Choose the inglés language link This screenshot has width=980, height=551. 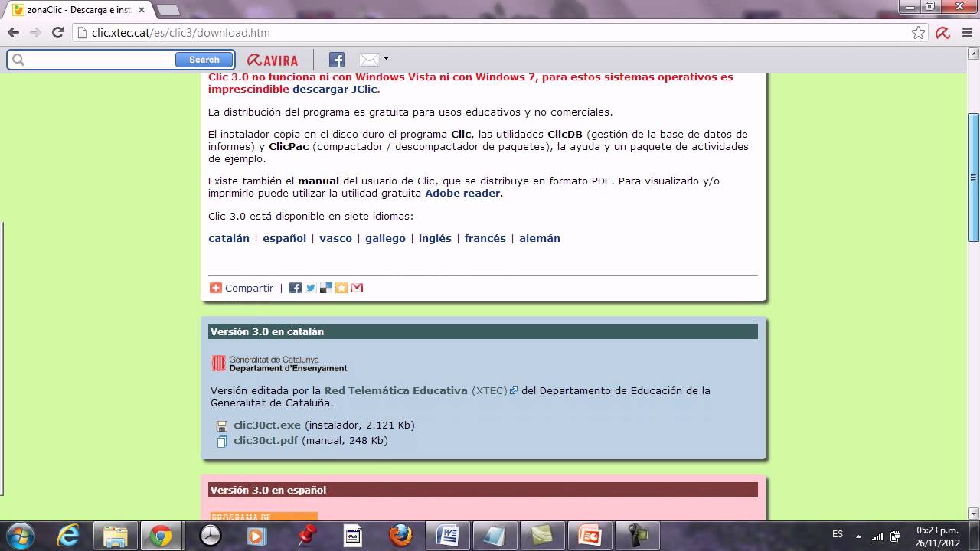(x=435, y=238)
